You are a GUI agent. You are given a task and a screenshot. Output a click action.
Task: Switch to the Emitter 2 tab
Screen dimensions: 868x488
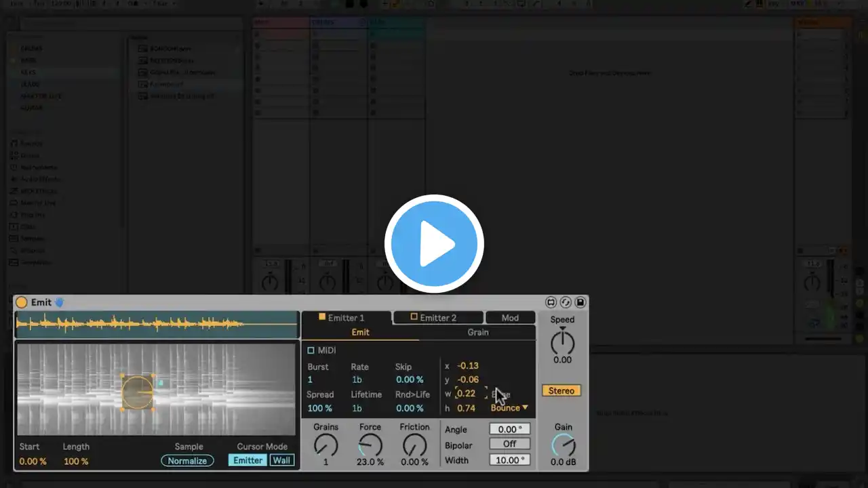(438, 317)
